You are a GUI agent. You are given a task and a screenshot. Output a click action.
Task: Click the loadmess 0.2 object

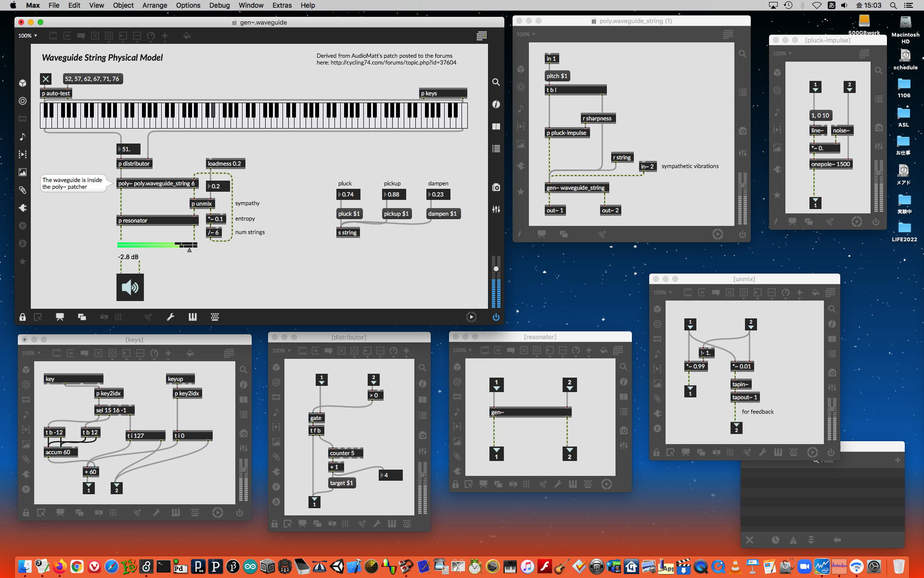[x=225, y=164]
